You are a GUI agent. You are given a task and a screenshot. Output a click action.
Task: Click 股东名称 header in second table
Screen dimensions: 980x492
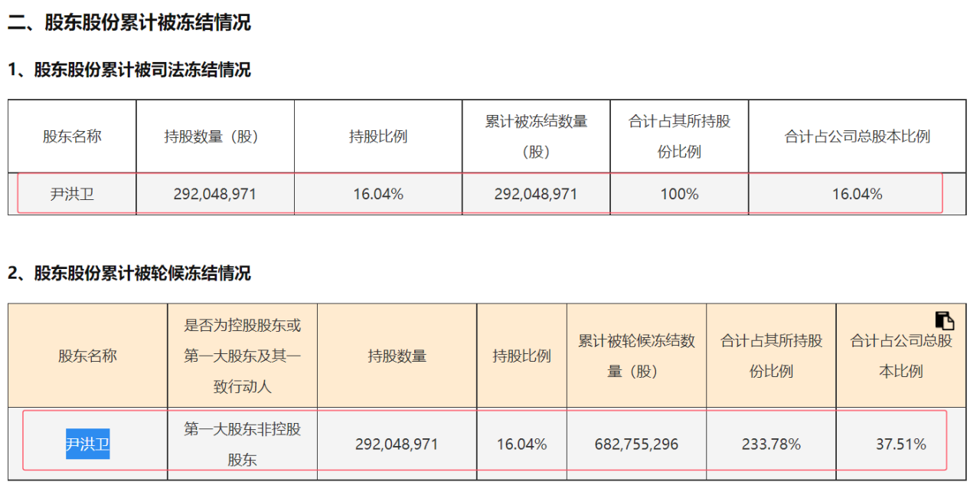pyautogui.click(x=87, y=356)
